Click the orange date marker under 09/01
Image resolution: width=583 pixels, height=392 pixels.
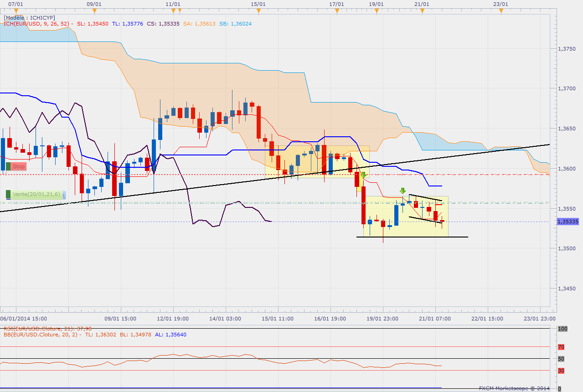point(94,11)
